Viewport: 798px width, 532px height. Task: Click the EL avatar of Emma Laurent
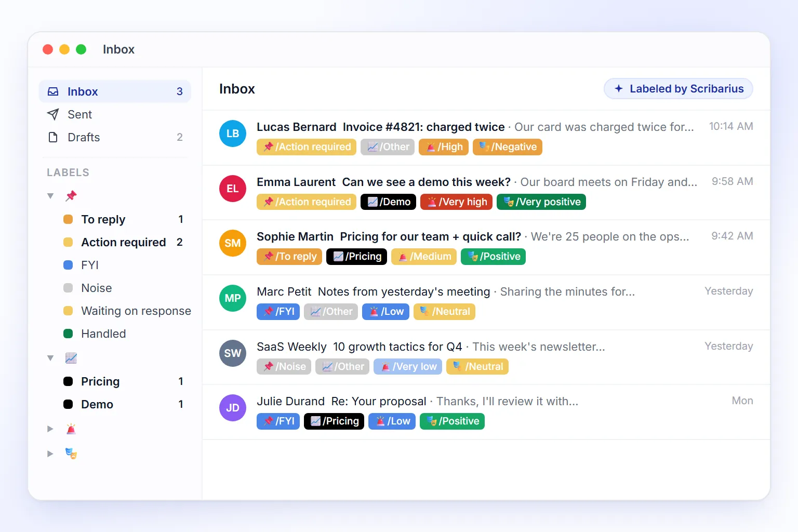tap(233, 189)
